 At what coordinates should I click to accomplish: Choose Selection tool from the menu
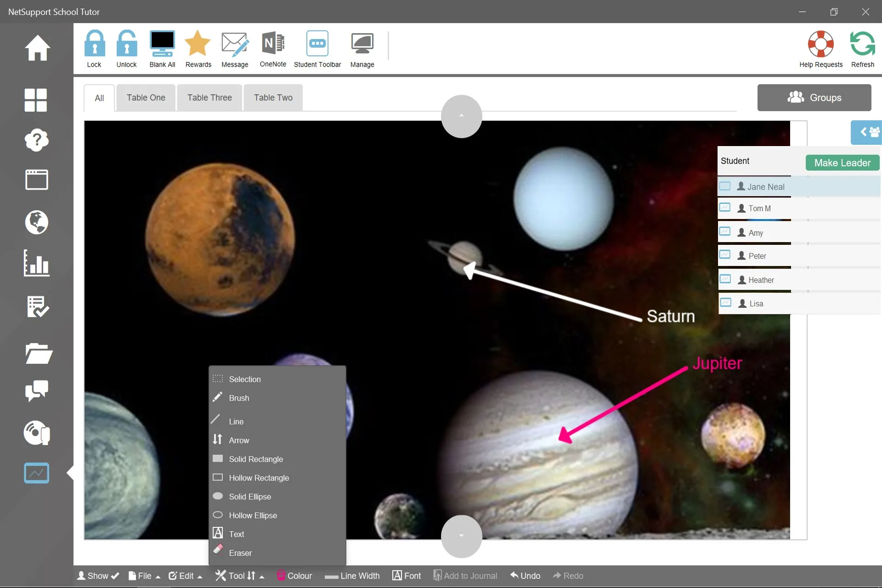click(x=277, y=379)
